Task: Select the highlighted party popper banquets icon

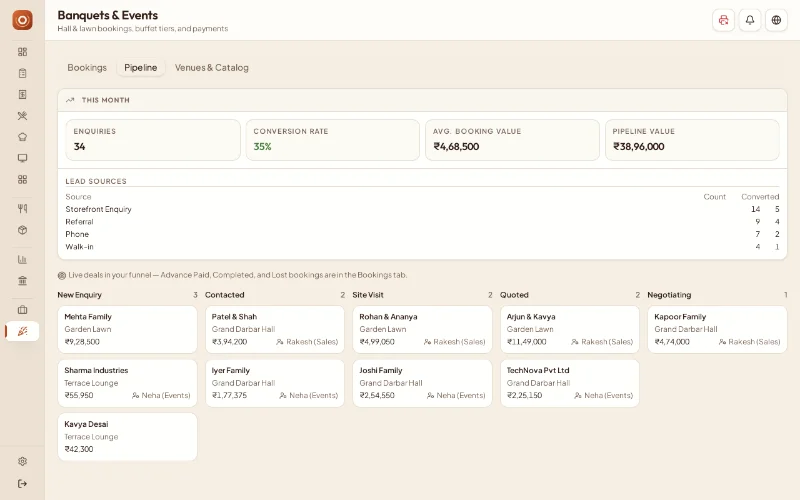Action: click(x=22, y=331)
